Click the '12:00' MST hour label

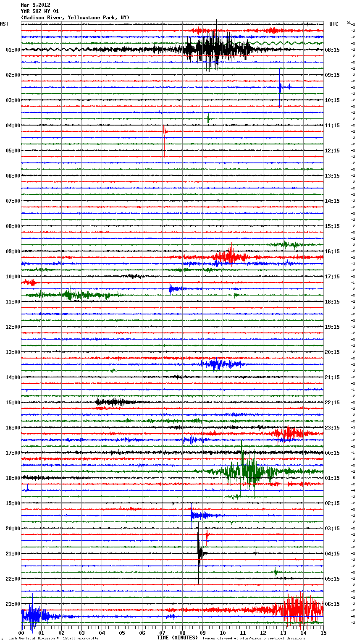click(13, 327)
